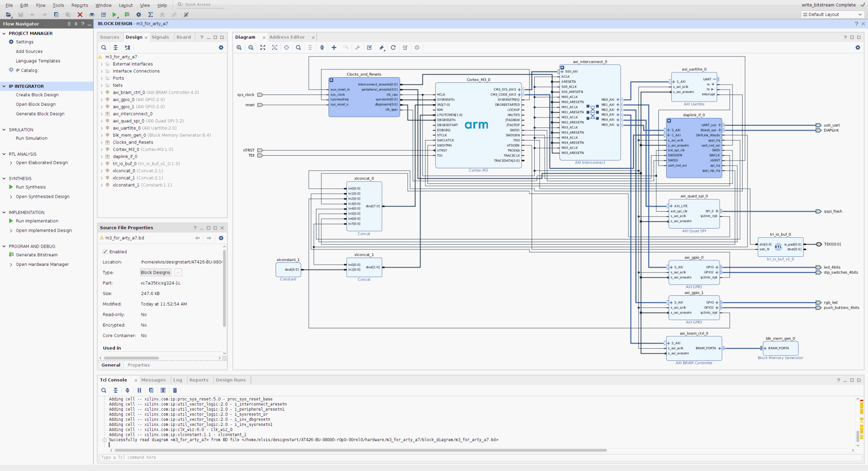Pause output in the Tcl Console

point(139,390)
